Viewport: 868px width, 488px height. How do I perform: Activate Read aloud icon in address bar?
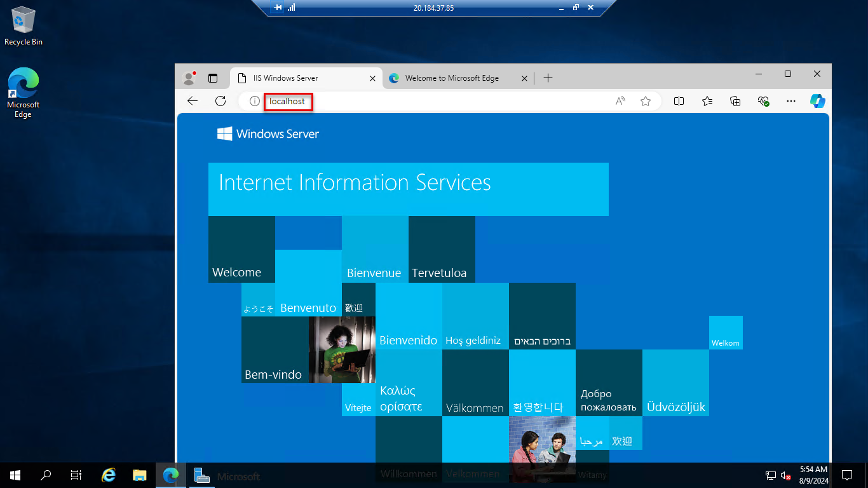621,101
